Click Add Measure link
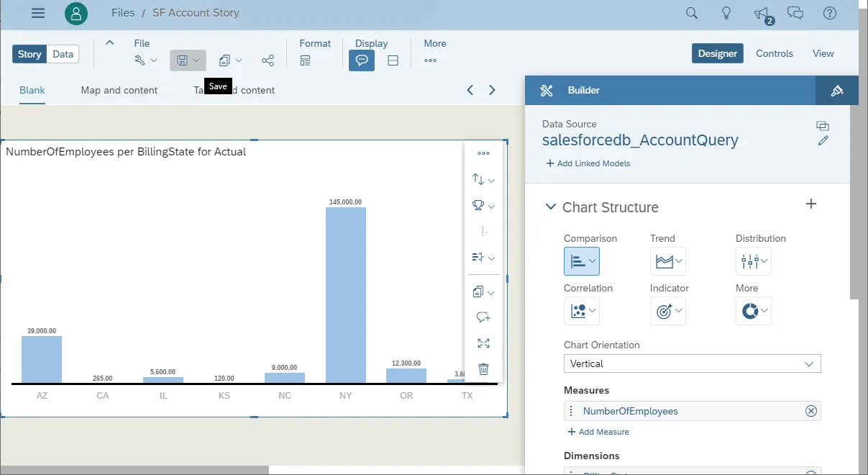The image size is (868, 475). (x=598, y=432)
